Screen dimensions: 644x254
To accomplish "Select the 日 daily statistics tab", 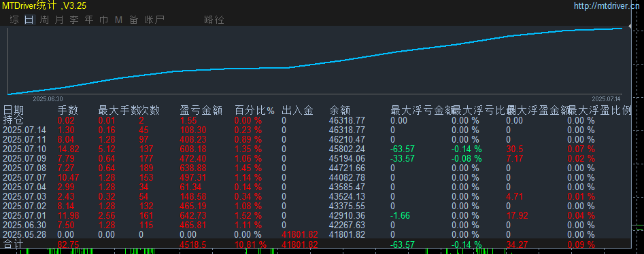I will tap(29, 20).
